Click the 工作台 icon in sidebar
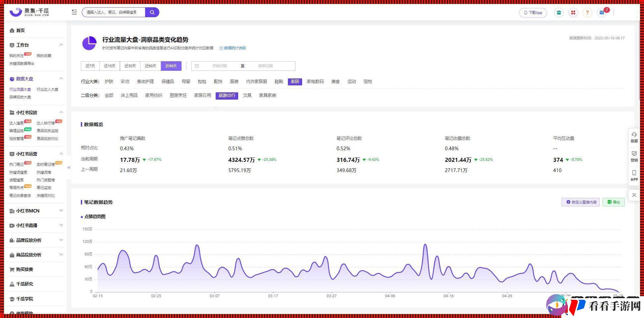 (x=12, y=45)
